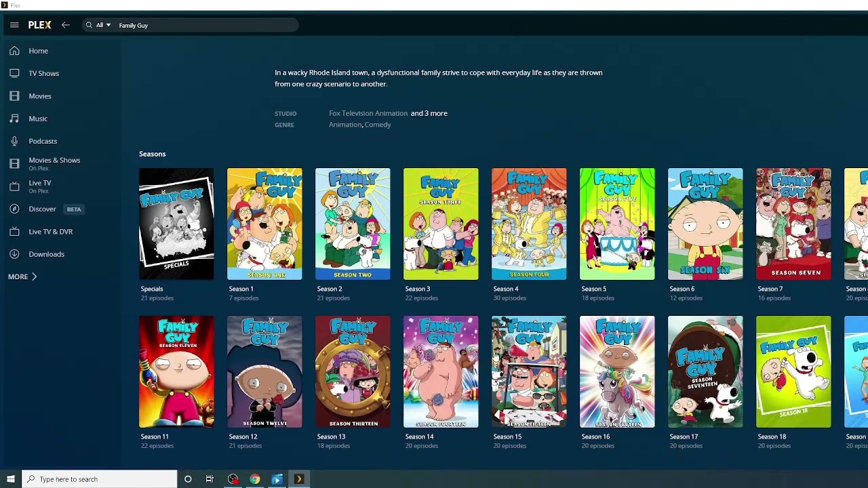Click the Movies film icon
Screen dimensions: 868x488
[x=14, y=96]
